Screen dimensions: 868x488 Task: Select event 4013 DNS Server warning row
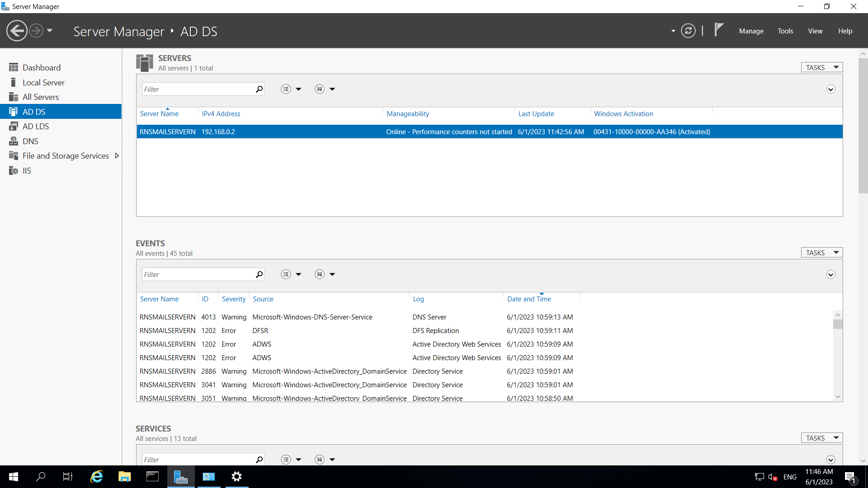point(485,317)
